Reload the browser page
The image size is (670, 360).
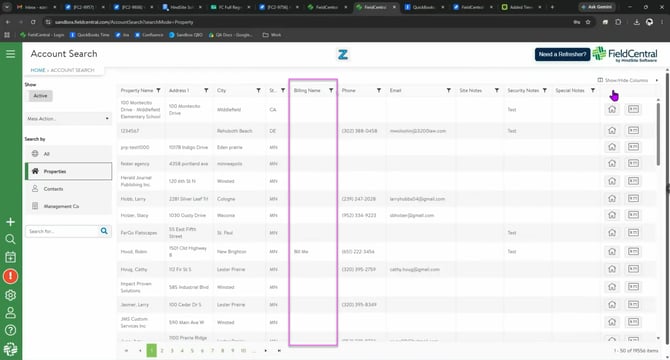(33, 22)
